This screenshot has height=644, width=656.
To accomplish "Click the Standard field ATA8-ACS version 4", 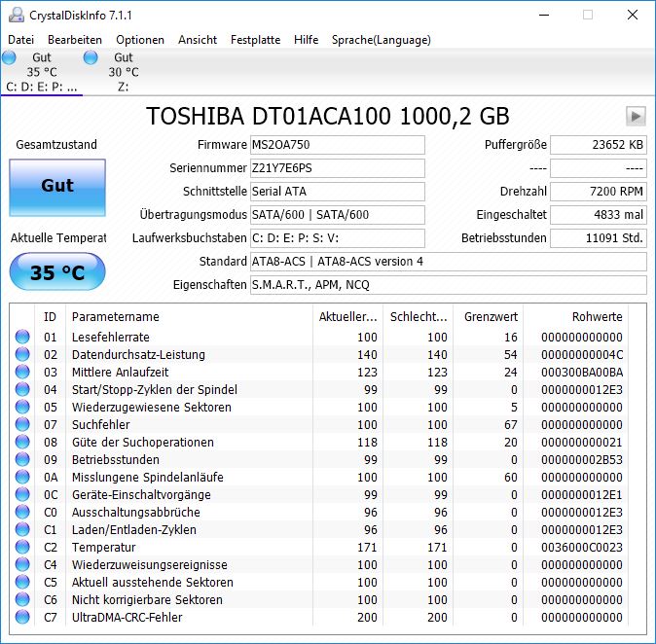I will [449, 262].
